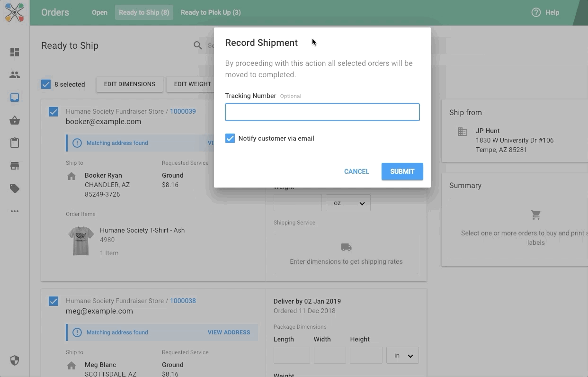Click the search magnifier icon

[x=198, y=45]
